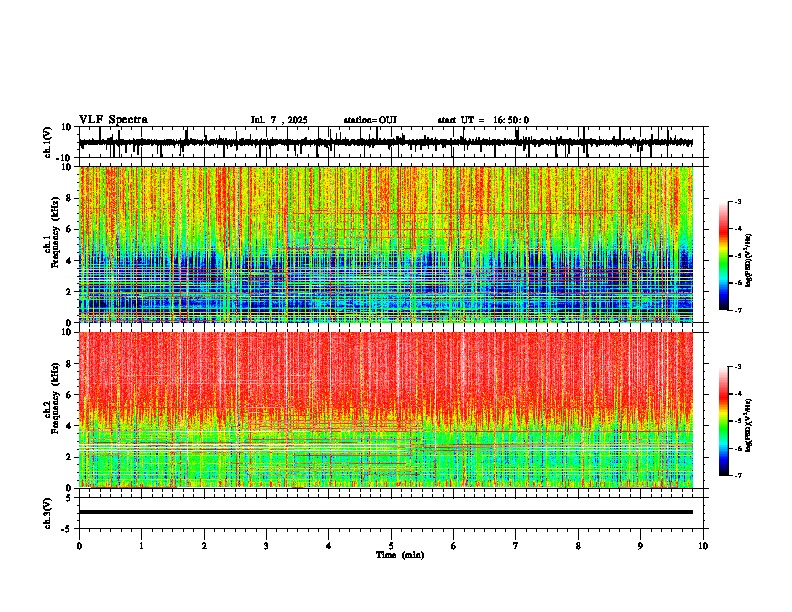Click time-axis tick label "6"

point(454,546)
